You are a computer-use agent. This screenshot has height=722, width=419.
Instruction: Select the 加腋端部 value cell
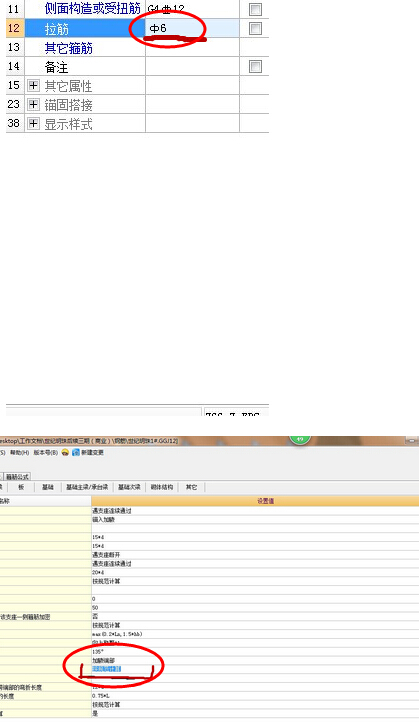[x=255, y=661]
